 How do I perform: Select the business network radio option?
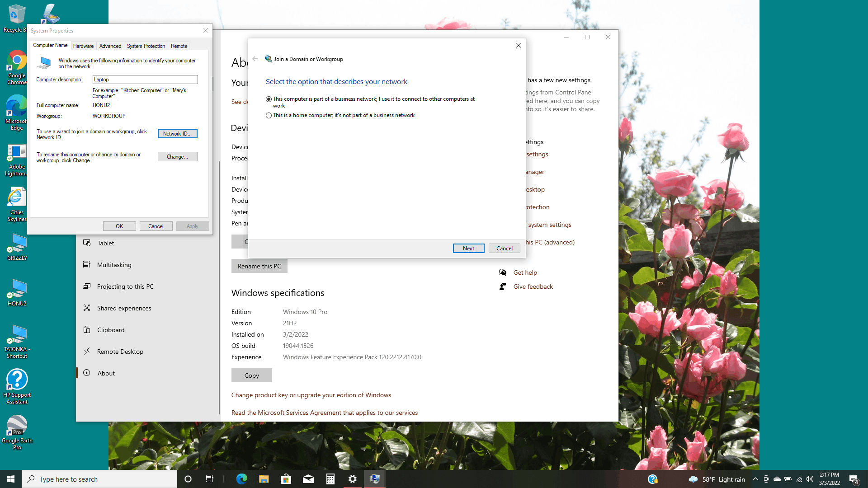[269, 99]
